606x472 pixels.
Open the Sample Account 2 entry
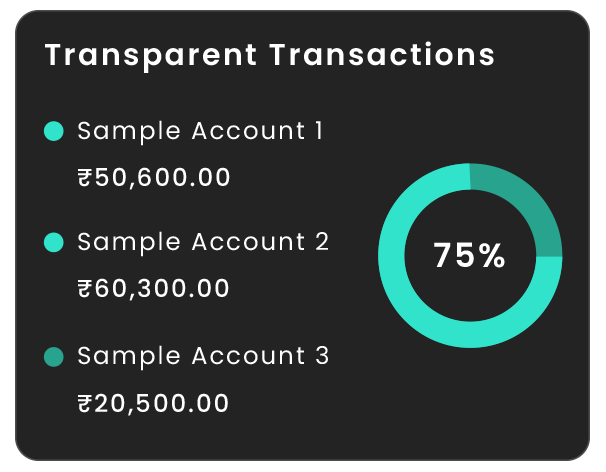(202, 242)
